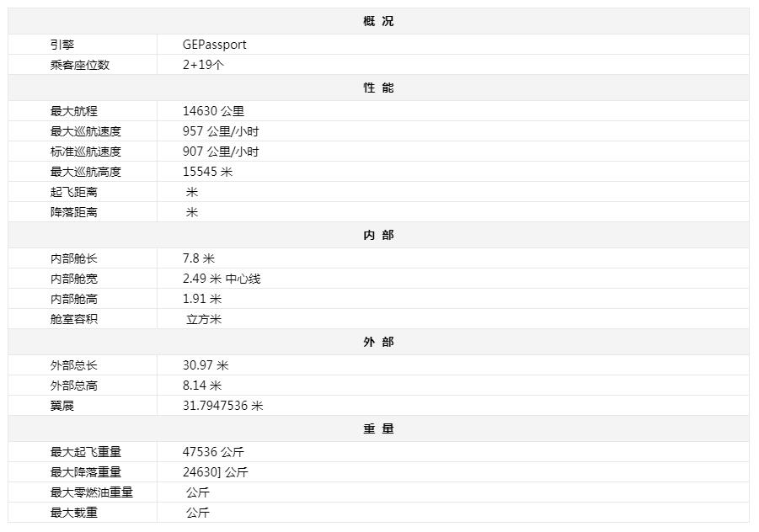759x532 pixels.
Task: Click the 2+19个 passenger seats value
Action: [204, 65]
